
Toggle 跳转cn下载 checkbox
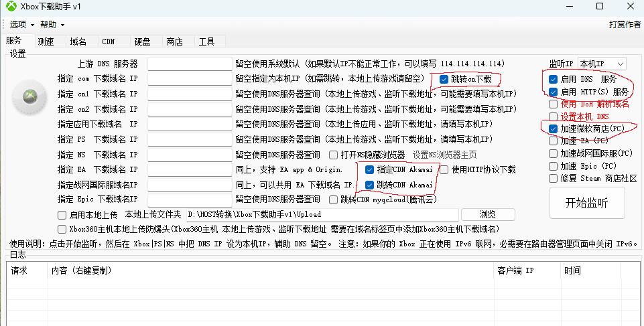coord(444,79)
